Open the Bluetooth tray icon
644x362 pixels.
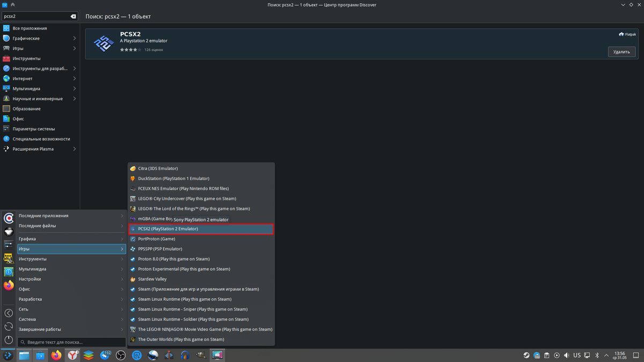[x=597, y=355]
